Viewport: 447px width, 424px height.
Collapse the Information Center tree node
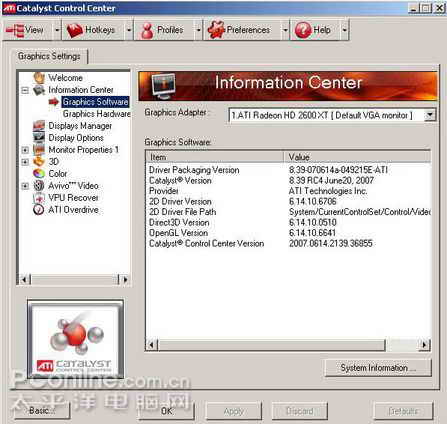[25, 90]
